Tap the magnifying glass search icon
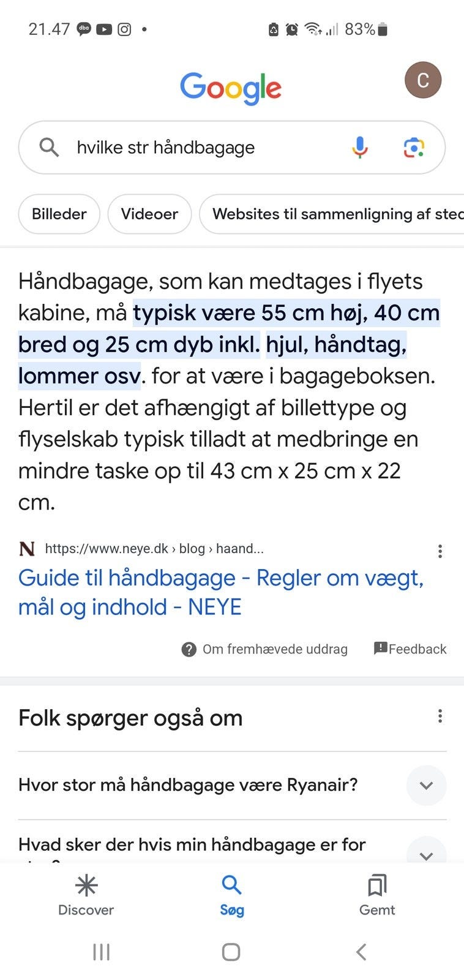Image resolution: width=464 pixels, height=980 pixels. click(x=49, y=148)
